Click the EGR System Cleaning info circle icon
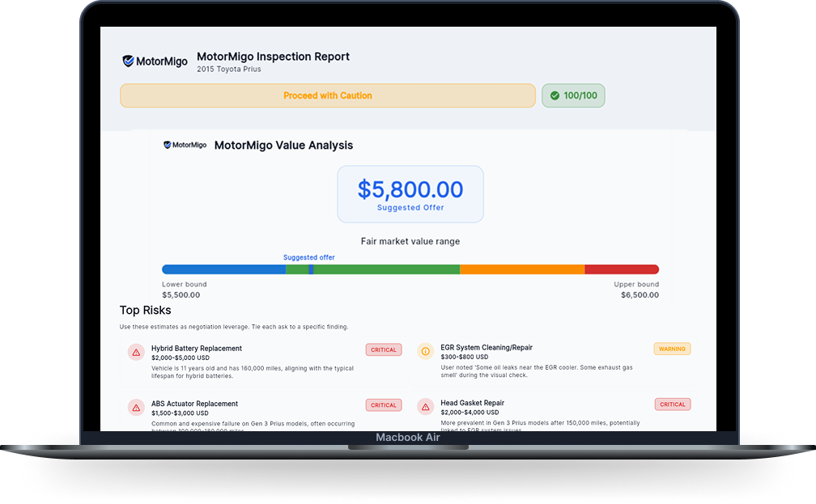Viewport: 816px width, 504px height. [x=425, y=351]
